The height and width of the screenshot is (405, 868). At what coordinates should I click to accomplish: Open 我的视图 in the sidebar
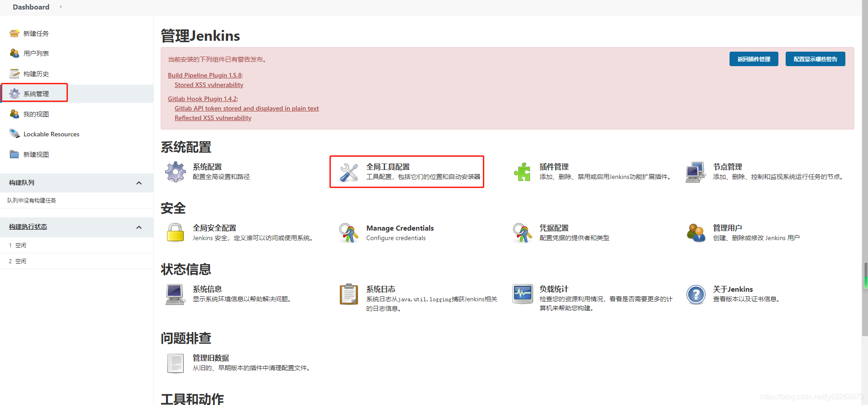pyautogui.click(x=36, y=114)
